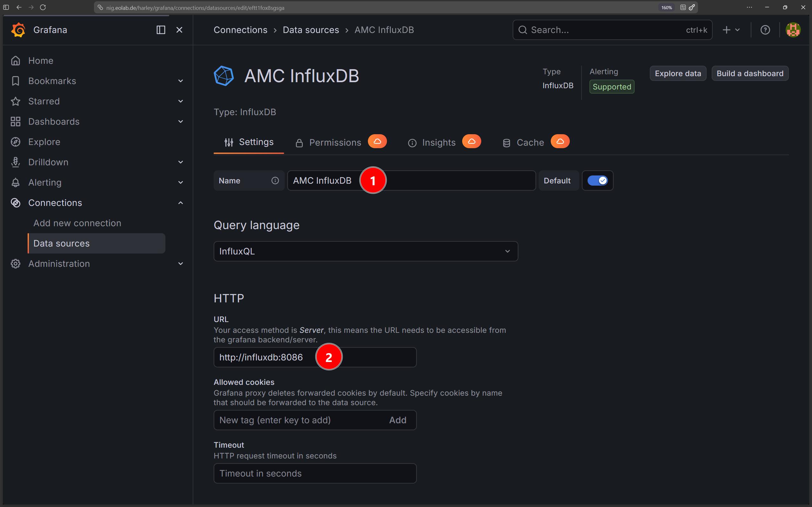Viewport: 812px width, 507px height.
Task: Click the Connections icon in sidebar
Action: [16, 203]
